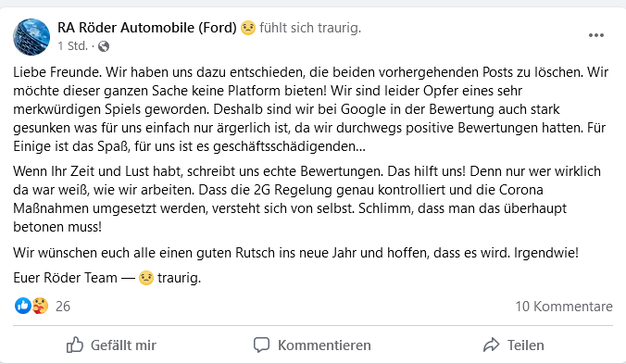This screenshot has height=364, width=626.
Task: Click the globe public-audience icon
Action: [x=104, y=46]
